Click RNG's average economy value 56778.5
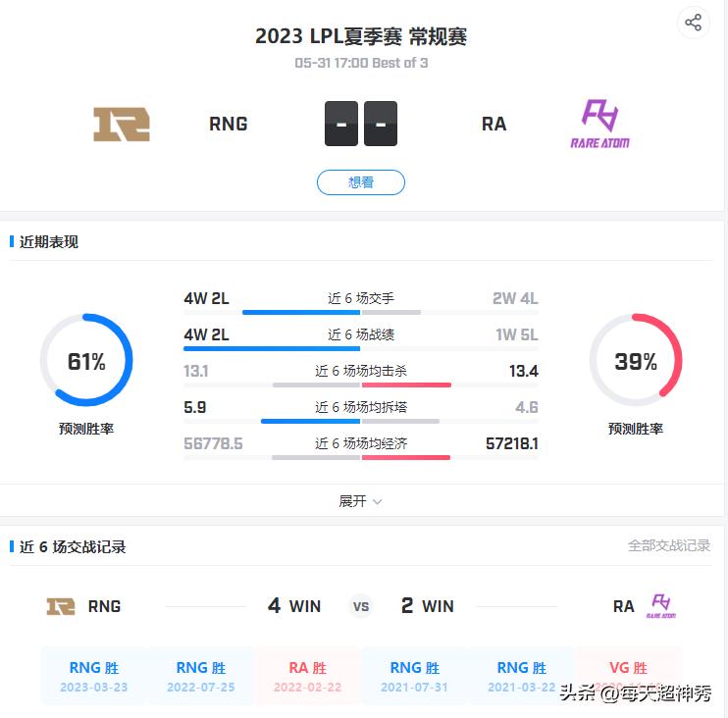The image size is (728, 718). (x=213, y=443)
